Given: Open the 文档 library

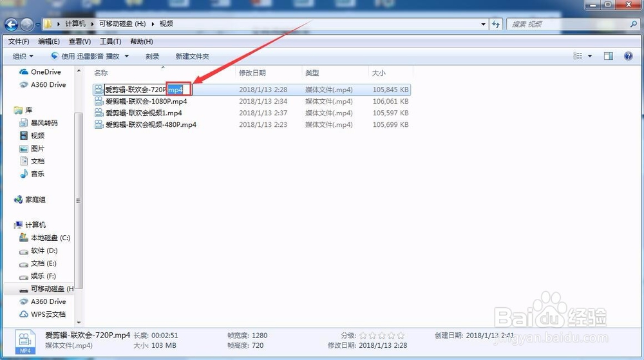Looking at the screenshot, I should click(32, 161).
